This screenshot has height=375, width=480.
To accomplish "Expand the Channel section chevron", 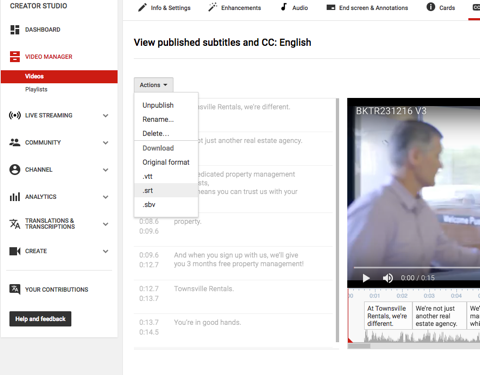I will [106, 170].
